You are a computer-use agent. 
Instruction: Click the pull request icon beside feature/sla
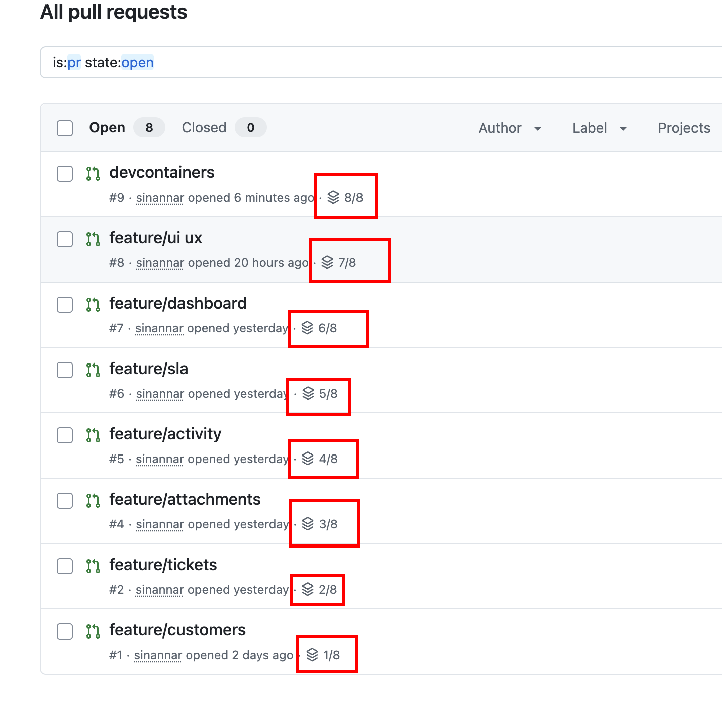[93, 370]
